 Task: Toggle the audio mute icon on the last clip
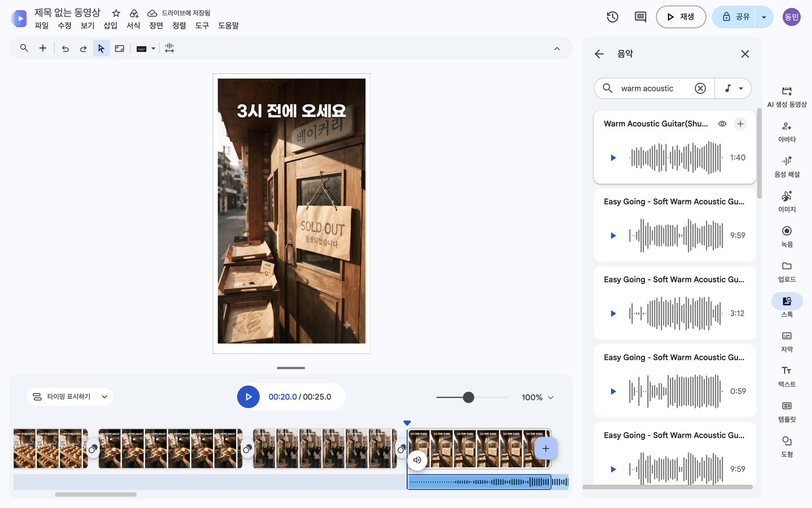pyautogui.click(x=417, y=460)
